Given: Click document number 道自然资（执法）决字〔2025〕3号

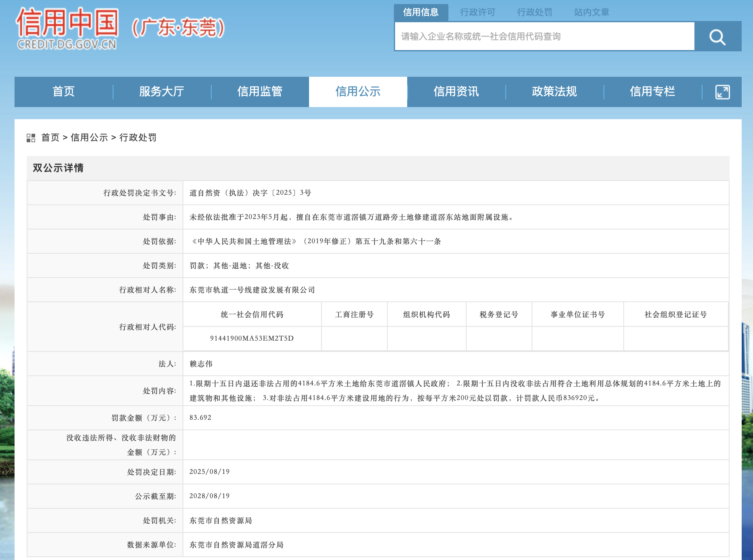Looking at the screenshot, I should tap(250, 193).
